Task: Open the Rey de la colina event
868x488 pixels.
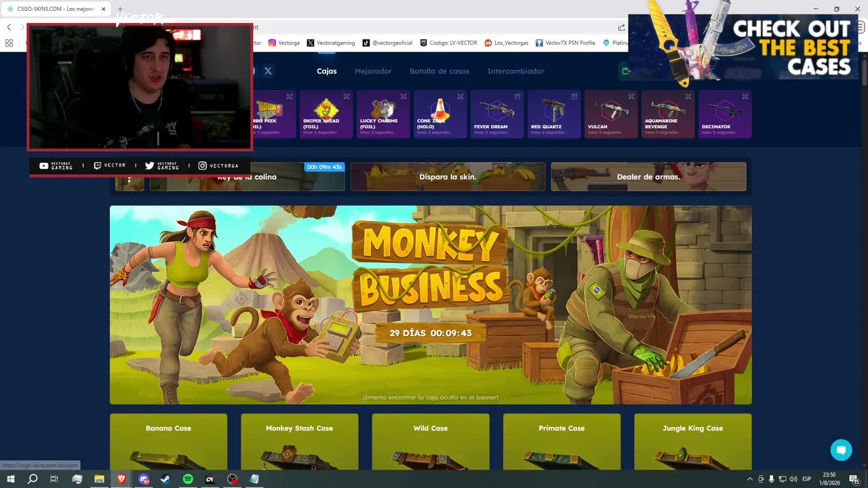Action: pos(247,177)
